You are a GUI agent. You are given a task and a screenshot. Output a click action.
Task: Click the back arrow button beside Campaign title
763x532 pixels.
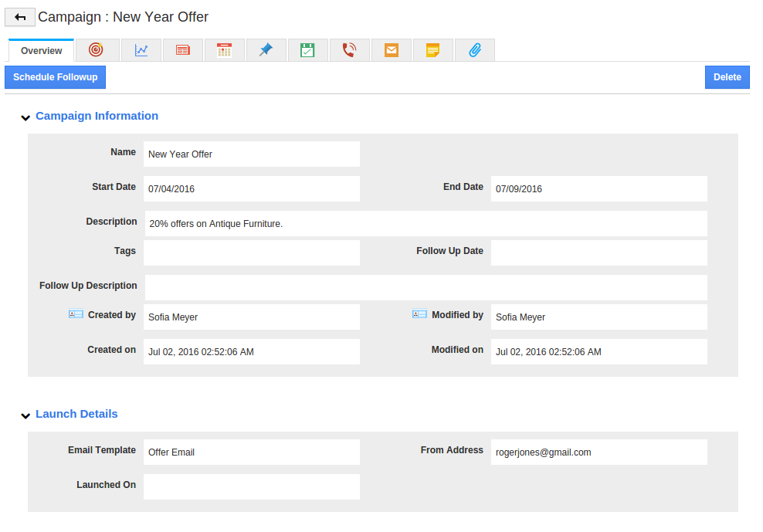point(20,17)
